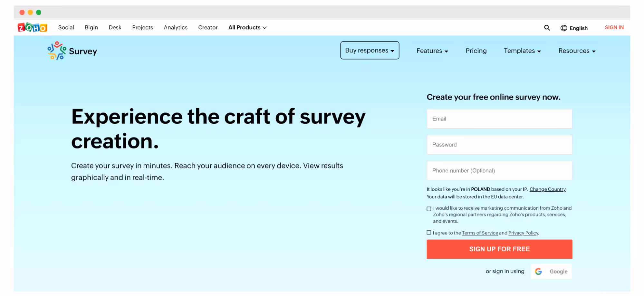Open Social in the top navigation
Viewport: 644px width, 297px height.
click(66, 28)
